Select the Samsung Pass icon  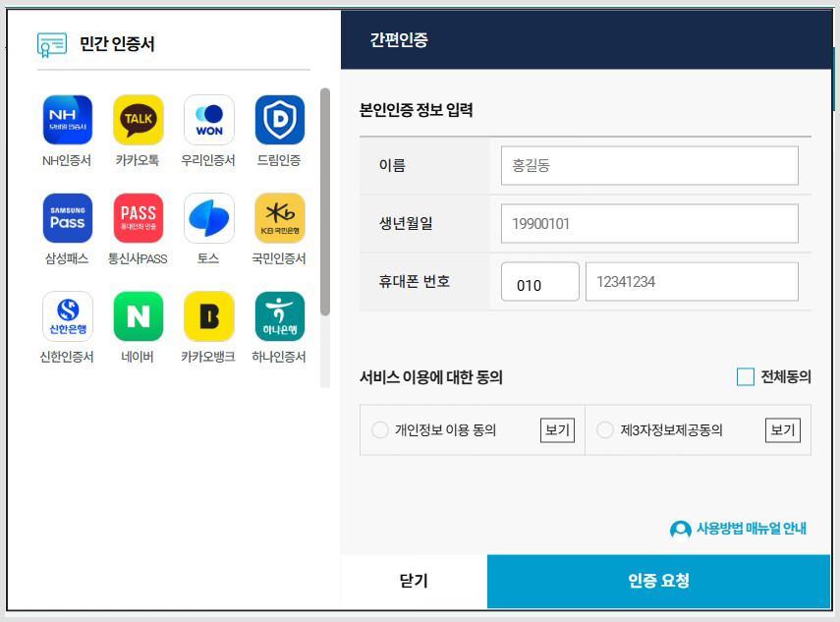click(66, 218)
